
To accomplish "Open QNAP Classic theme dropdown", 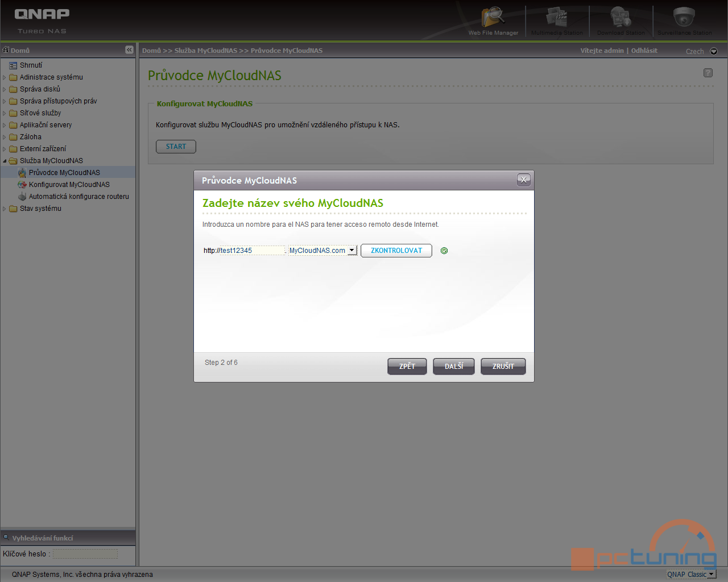I will [x=711, y=575].
